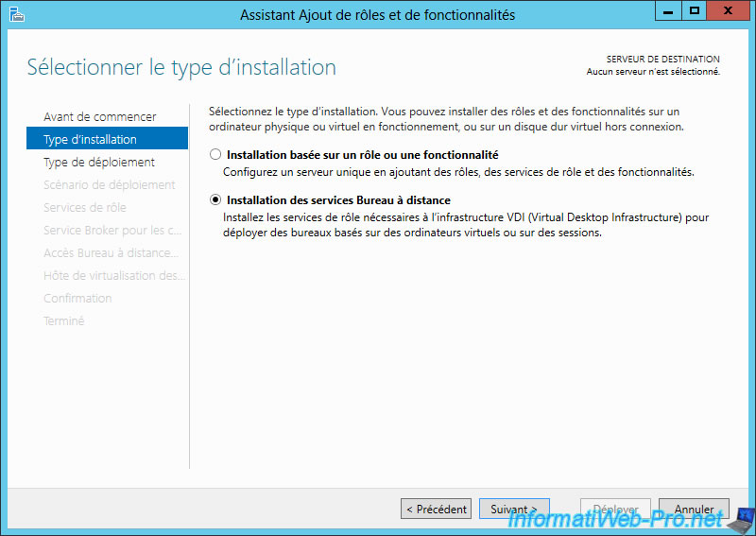Click Services de rôle step
Screen dimensions: 756x536
85,207
